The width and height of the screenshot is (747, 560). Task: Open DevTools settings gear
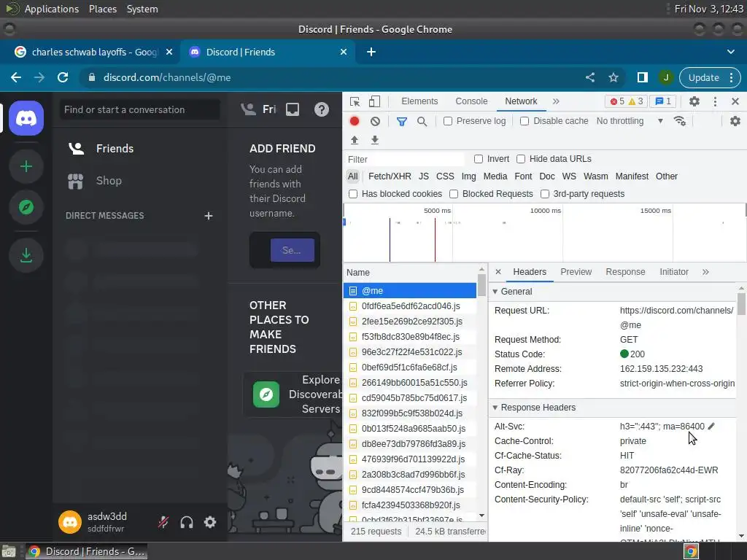(x=694, y=101)
